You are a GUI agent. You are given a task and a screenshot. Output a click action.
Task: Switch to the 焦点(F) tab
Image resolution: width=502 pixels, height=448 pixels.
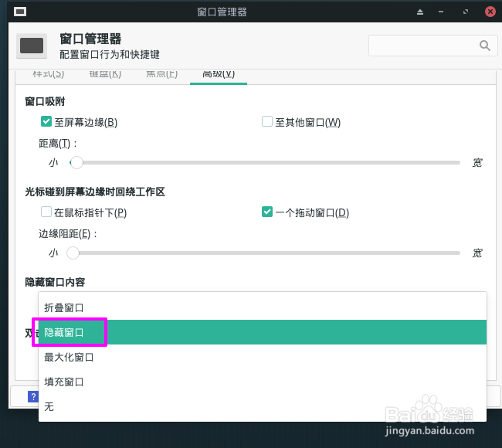tap(161, 75)
